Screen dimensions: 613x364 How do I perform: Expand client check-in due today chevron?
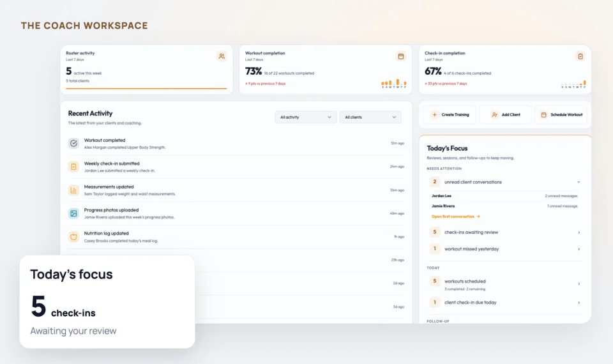(x=579, y=303)
